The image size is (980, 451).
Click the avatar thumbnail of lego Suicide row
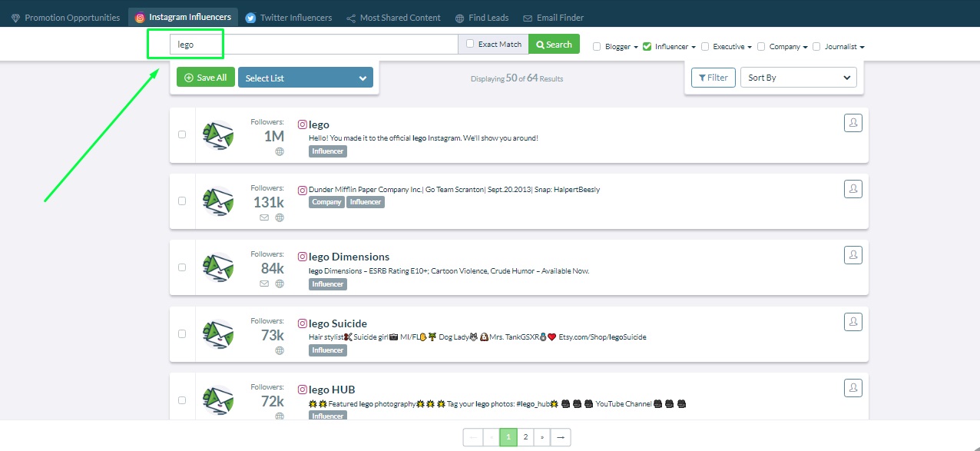(x=218, y=334)
